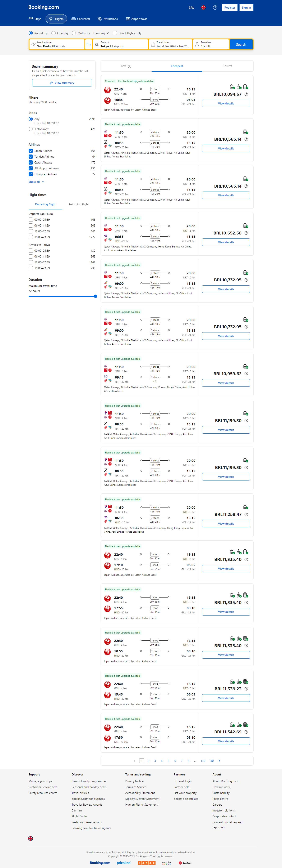Select the One way radio button
Image resolution: width=282 pixels, height=868 pixels.
(54, 33)
